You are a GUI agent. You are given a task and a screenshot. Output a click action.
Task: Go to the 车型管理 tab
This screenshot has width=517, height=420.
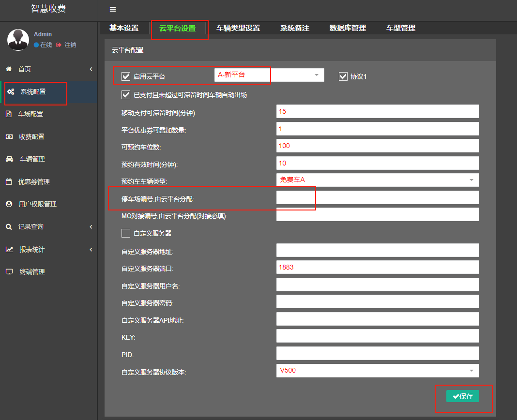pos(401,28)
